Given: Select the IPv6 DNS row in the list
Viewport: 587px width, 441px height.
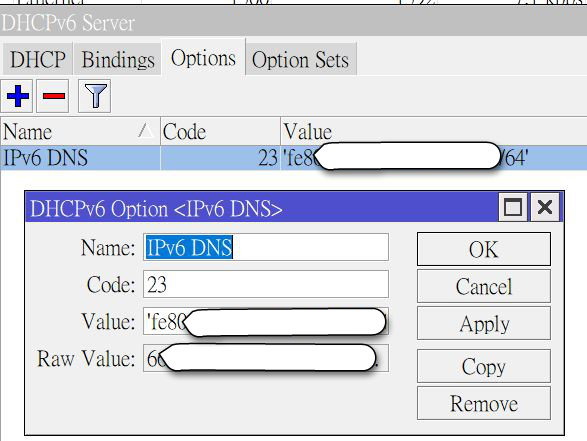Looking at the screenshot, I should click(294, 158).
